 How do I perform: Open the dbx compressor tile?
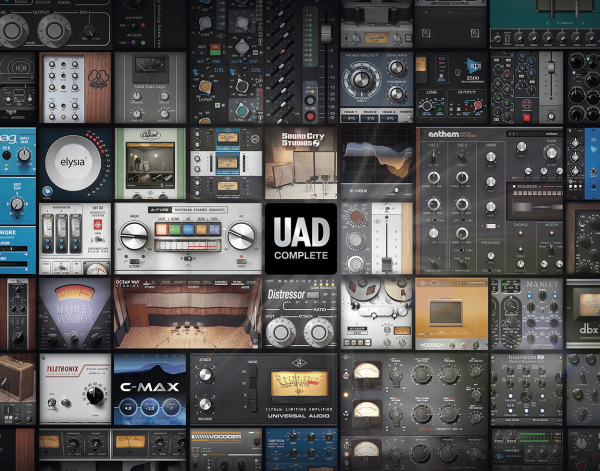[583, 314]
